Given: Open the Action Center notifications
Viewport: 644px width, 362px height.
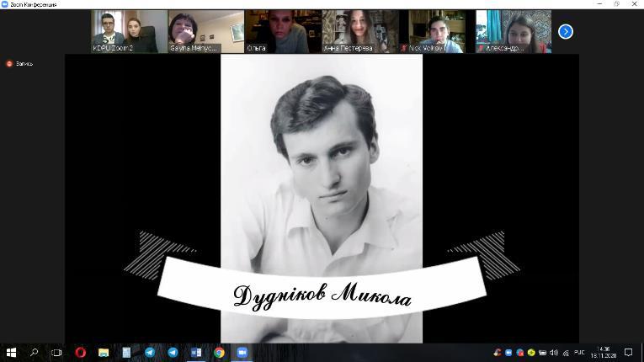Looking at the screenshot, I should [x=628, y=353].
